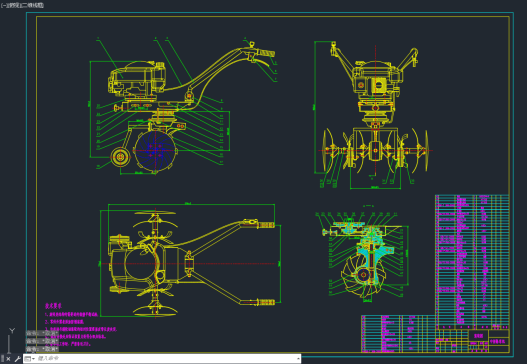Viewport: 527px width, 364px height.
Task: Open the viewport [-] controls menu
Action: click(x=3, y=5)
